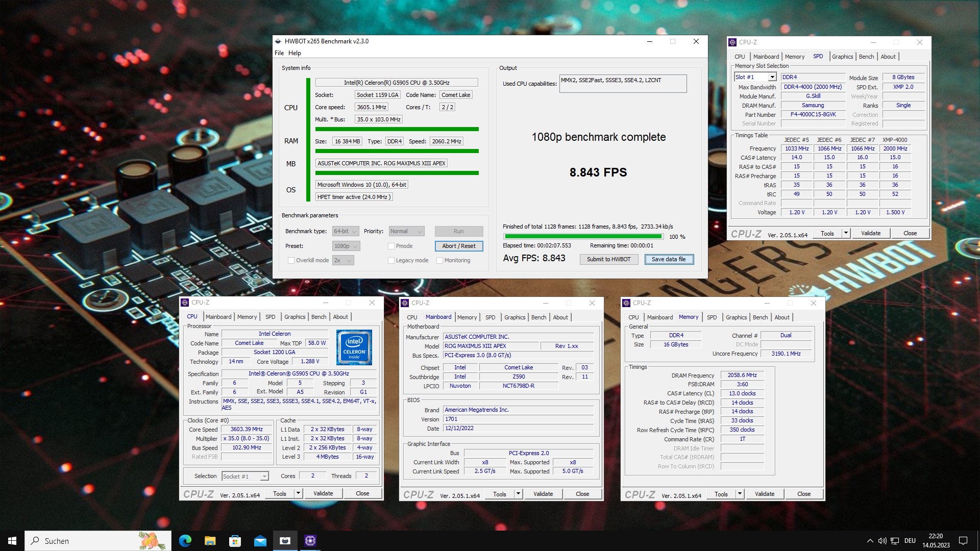
Task: Open Mainboard tab in the CPU tab window
Action: (218, 317)
